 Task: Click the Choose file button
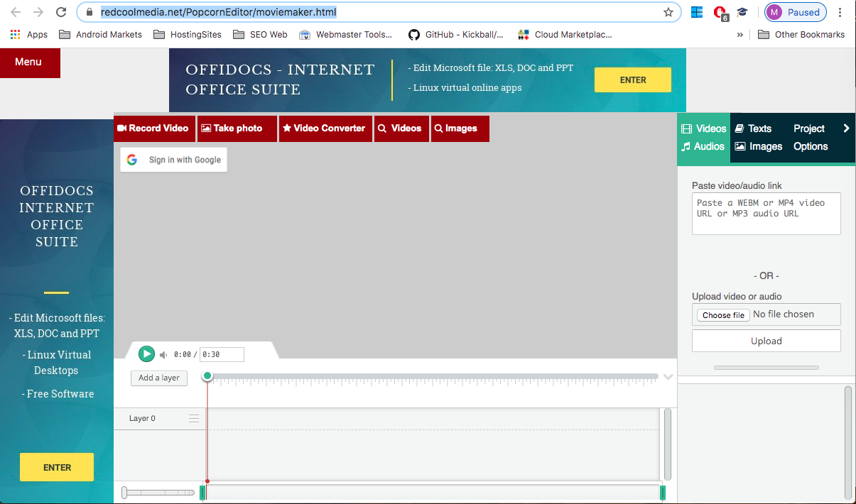(723, 315)
